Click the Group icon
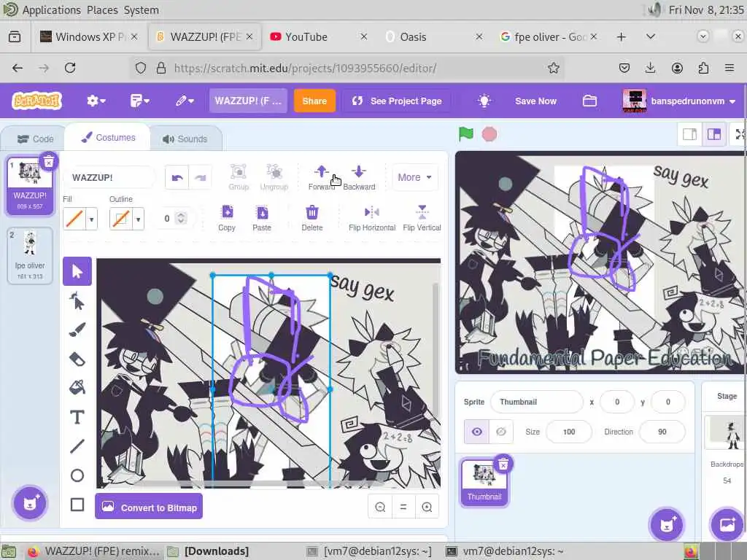Image resolution: width=747 pixels, height=560 pixels. pyautogui.click(x=239, y=177)
